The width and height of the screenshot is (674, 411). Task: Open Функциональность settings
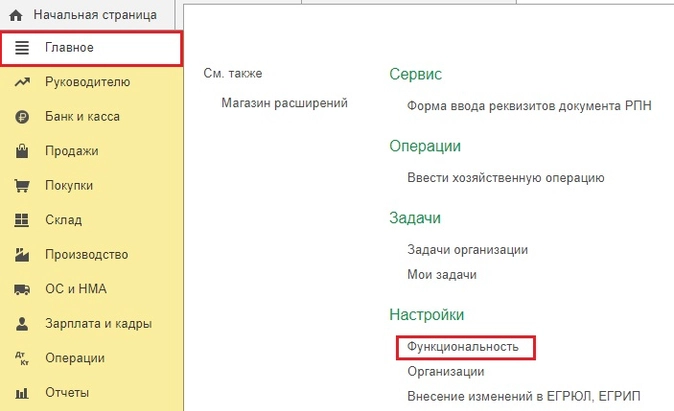pyautogui.click(x=463, y=347)
